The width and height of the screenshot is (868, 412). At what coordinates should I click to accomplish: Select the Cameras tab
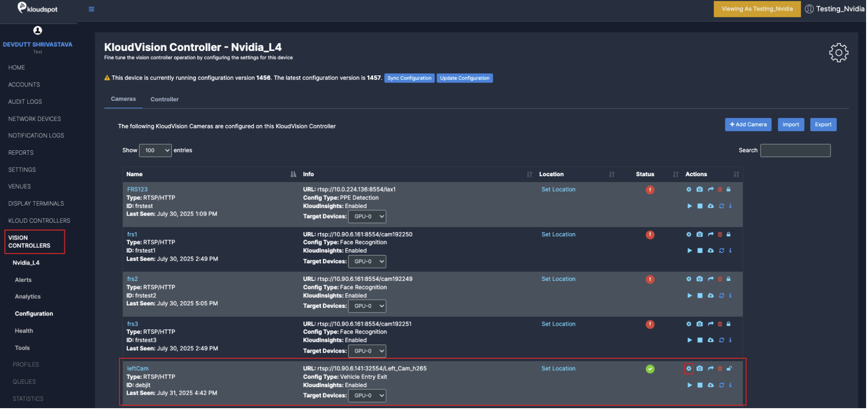[x=123, y=99]
